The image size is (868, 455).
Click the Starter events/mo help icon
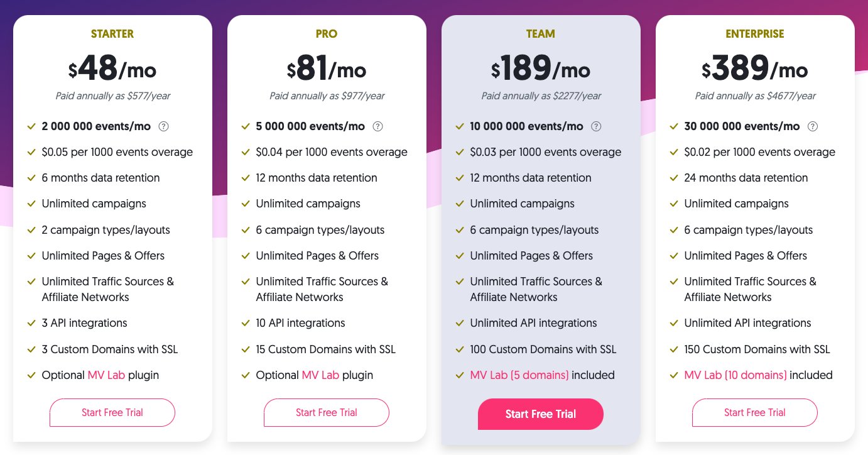point(164,126)
